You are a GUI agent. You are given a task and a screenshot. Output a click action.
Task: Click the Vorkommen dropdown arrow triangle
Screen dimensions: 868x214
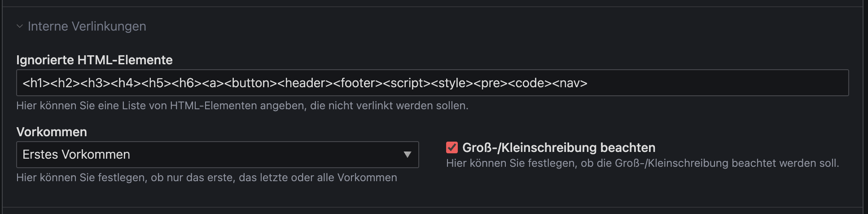tap(407, 155)
